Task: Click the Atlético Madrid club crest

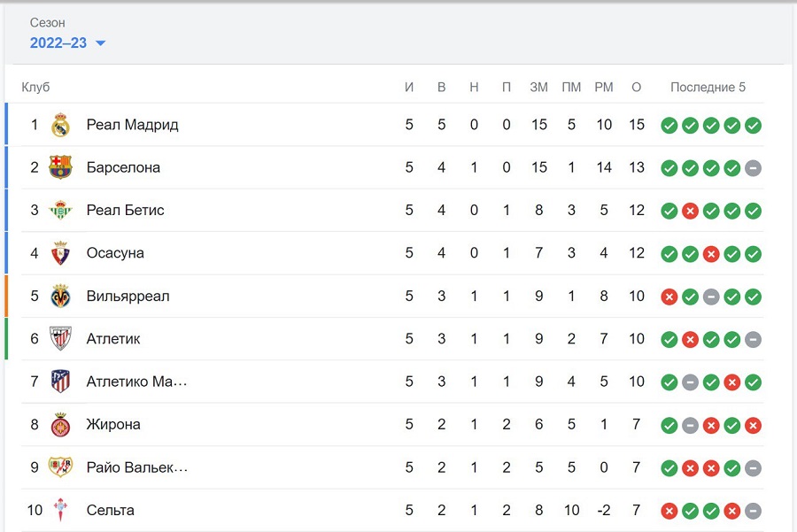Action: point(60,382)
